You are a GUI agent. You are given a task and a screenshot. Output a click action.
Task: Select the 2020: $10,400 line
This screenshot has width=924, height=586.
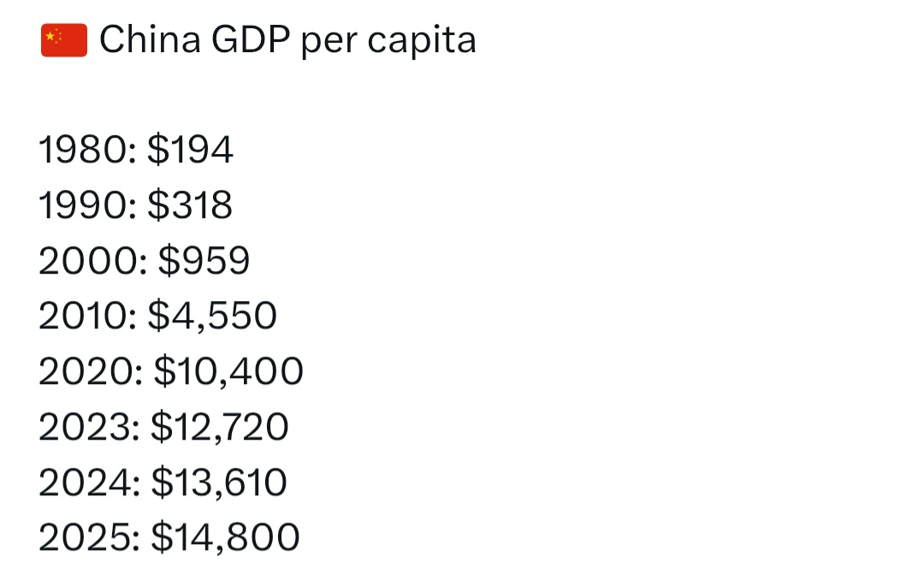tap(171, 371)
